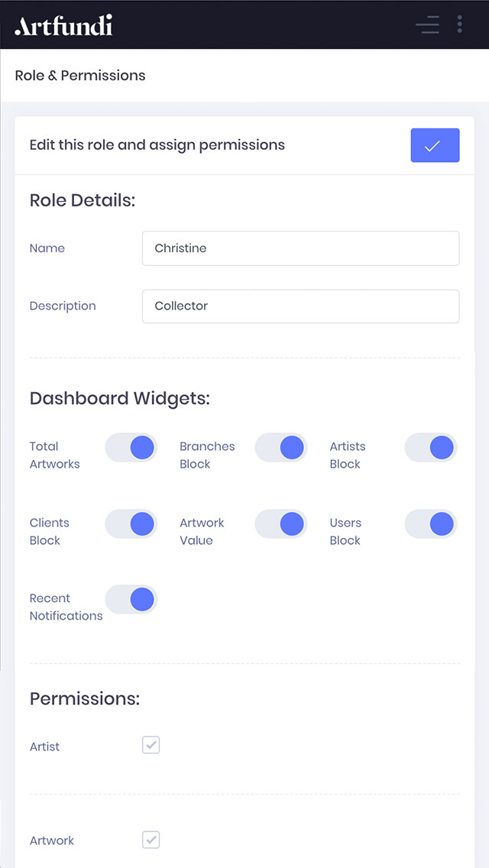Click the Dashboard Widgets heading

click(119, 398)
